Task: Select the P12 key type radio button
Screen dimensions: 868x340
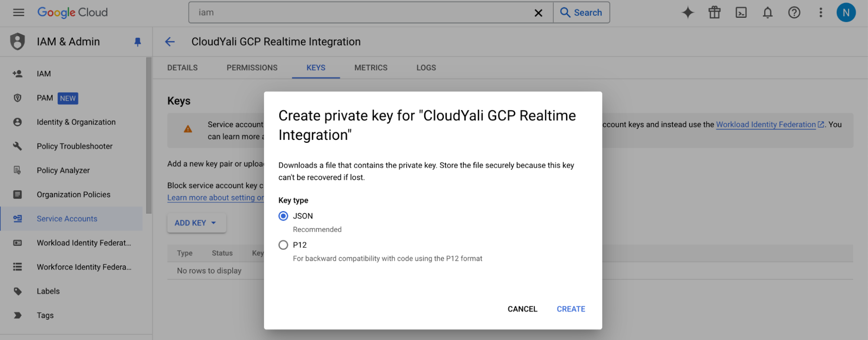Action: tap(283, 245)
